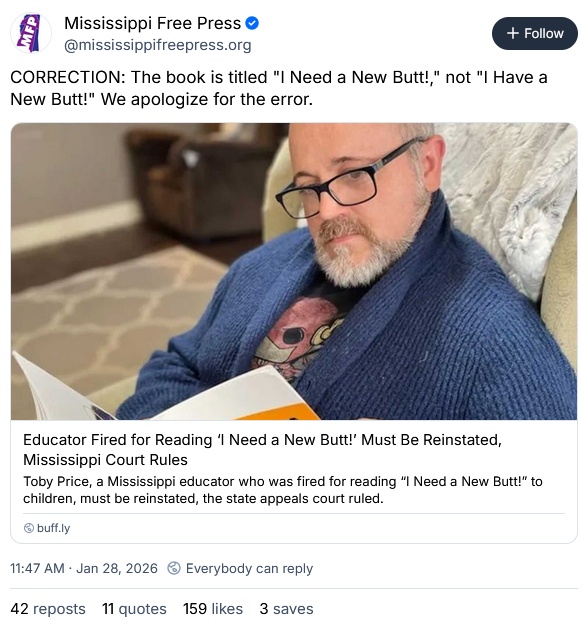
Task: Follow the Mississippi Free Press account
Action: coord(535,33)
